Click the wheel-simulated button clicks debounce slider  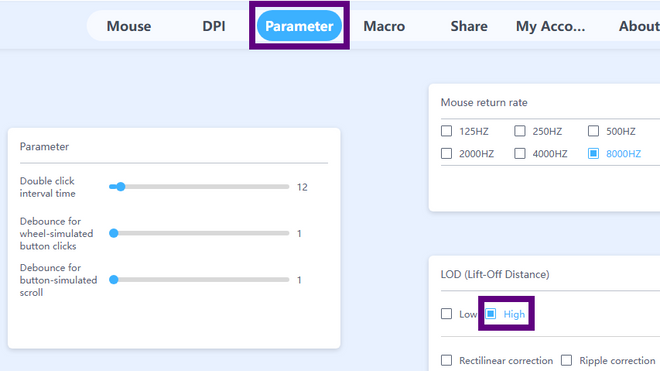click(199, 233)
